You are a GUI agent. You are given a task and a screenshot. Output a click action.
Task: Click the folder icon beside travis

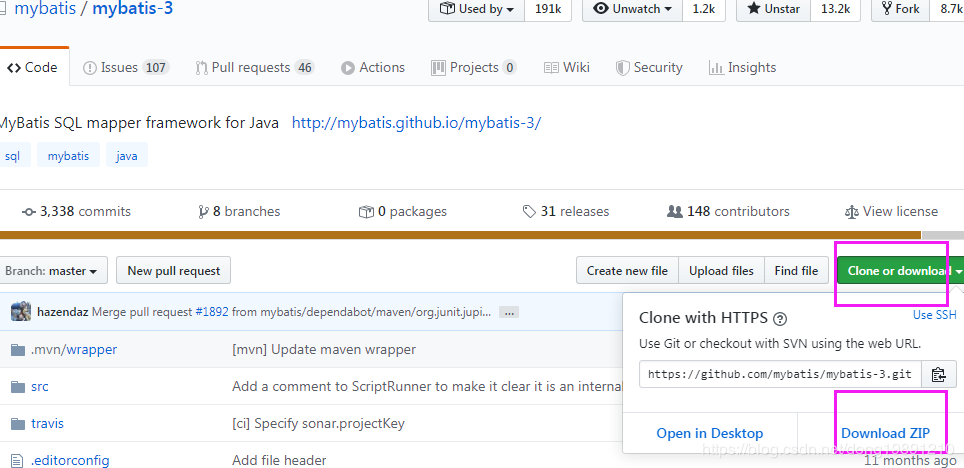18,424
